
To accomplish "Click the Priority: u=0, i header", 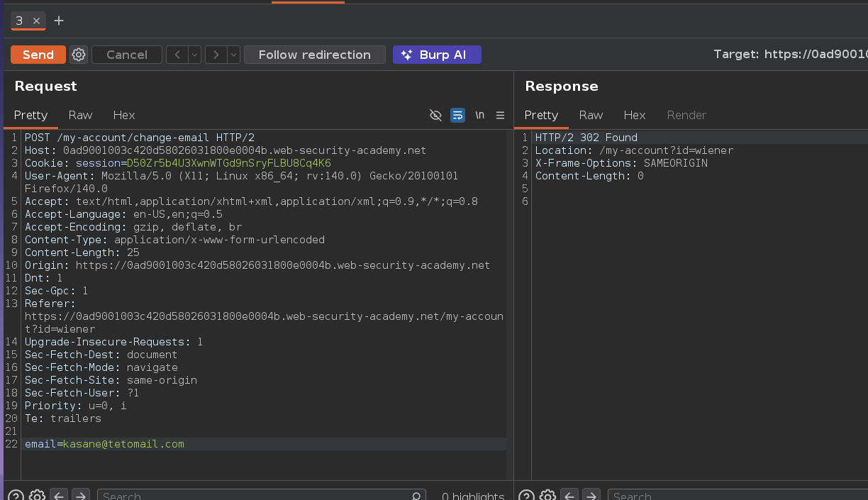I will (x=76, y=406).
